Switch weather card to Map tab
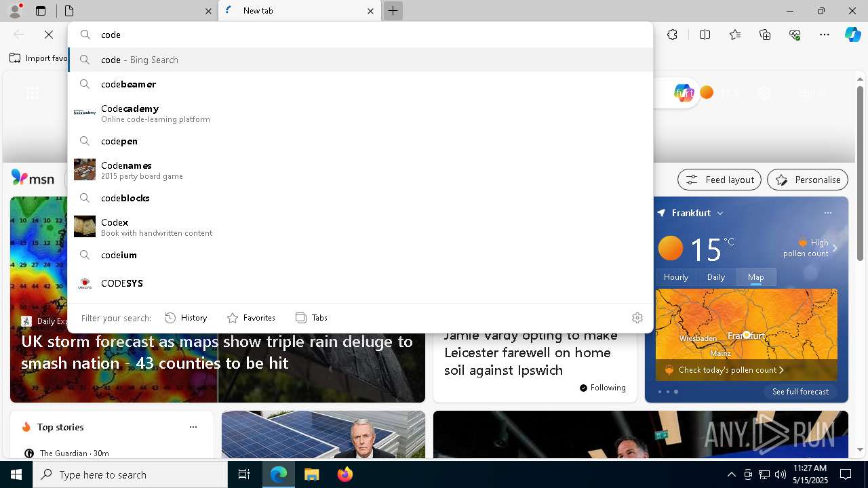The height and width of the screenshot is (488, 868). pos(756,277)
